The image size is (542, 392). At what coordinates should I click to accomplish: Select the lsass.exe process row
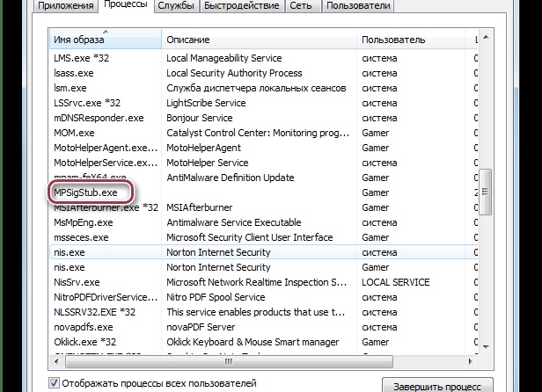point(264,73)
